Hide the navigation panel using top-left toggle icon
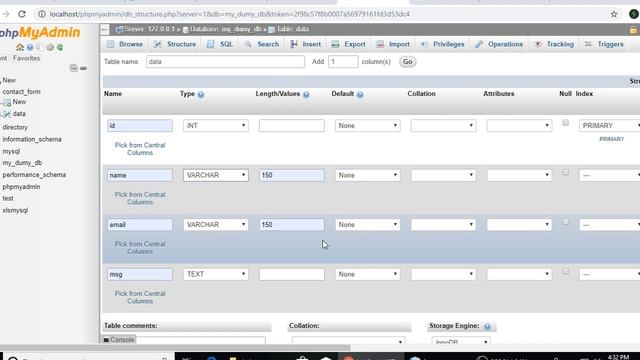Screen dimensions: 640x360 click(x=104, y=29)
